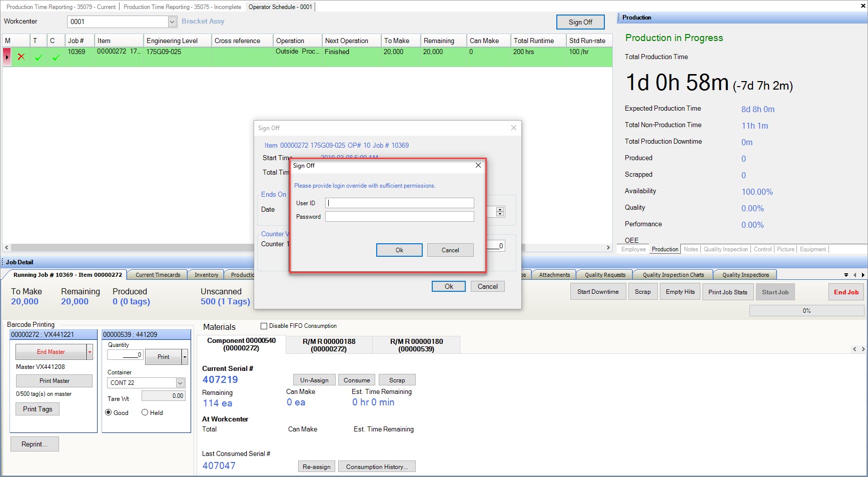Adjust the Date spinner in Sign Off

coord(500,212)
